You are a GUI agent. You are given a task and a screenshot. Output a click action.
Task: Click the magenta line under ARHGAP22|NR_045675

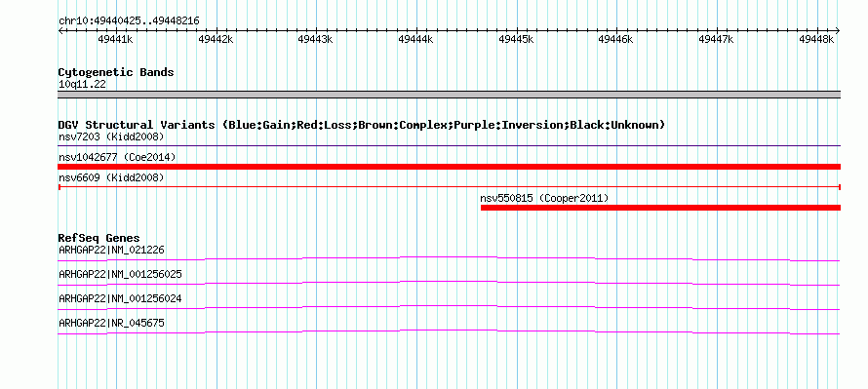[449, 331]
